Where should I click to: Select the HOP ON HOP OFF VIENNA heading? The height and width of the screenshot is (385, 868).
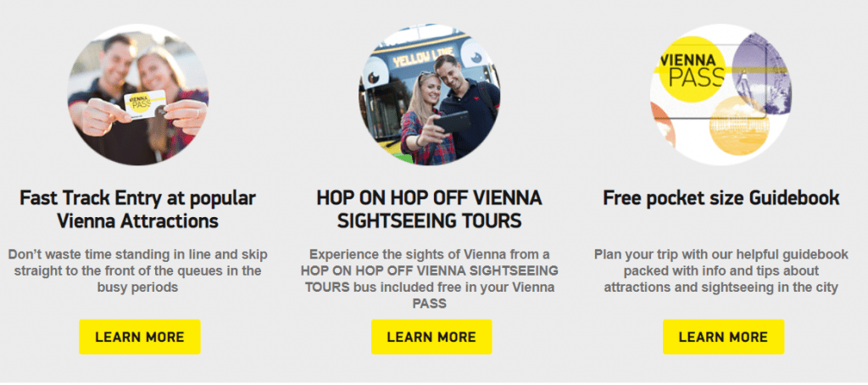click(x=429, y=209)
